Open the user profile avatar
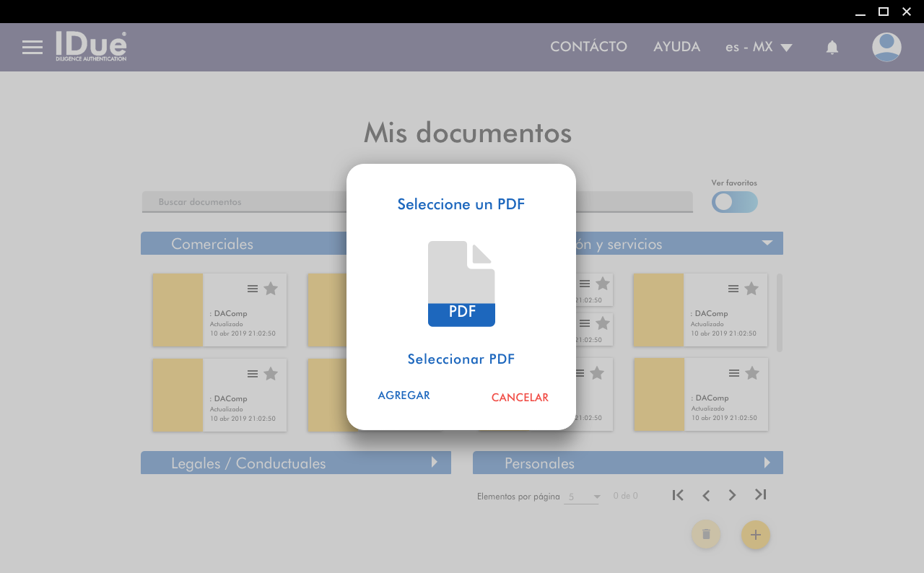 click(x=886, y=48)
